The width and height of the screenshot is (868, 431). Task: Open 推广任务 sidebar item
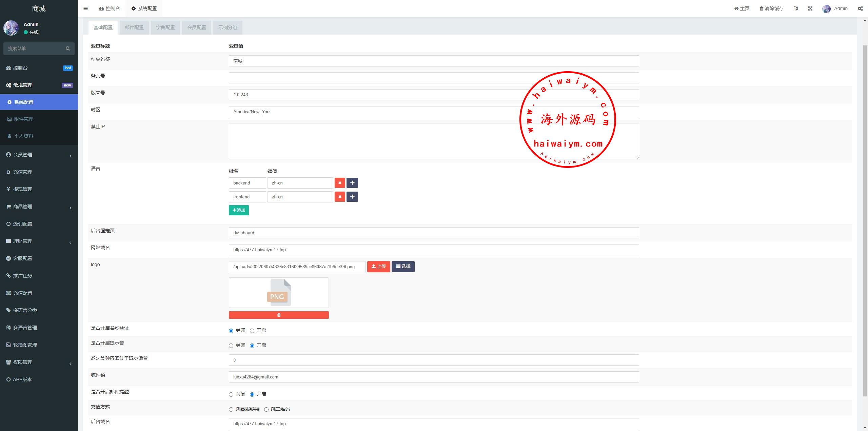tap(39, 276)
